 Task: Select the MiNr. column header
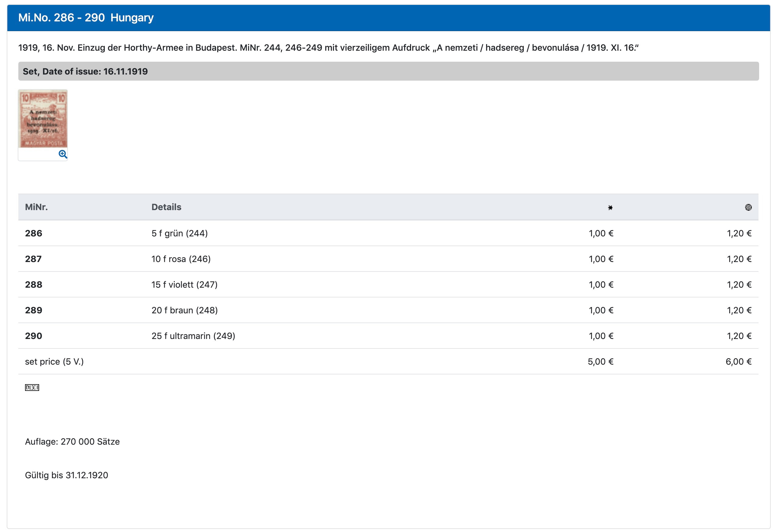coord(36,207)
